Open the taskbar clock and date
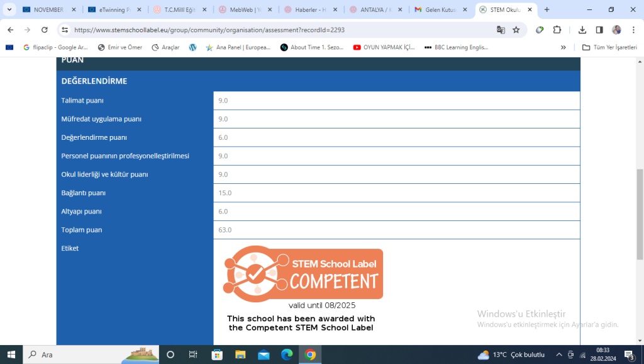Screen dimensions: 644x364 [x=603, y=355]
